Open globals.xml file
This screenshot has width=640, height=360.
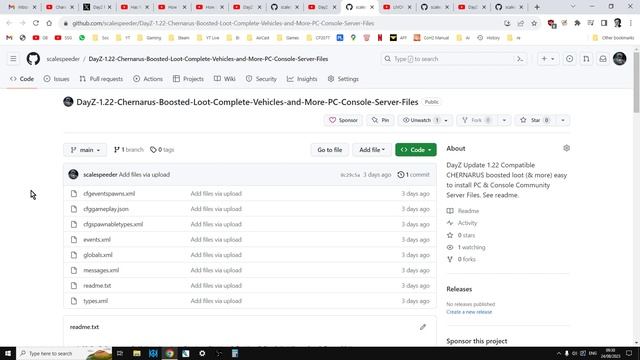(x=98, y=255)
